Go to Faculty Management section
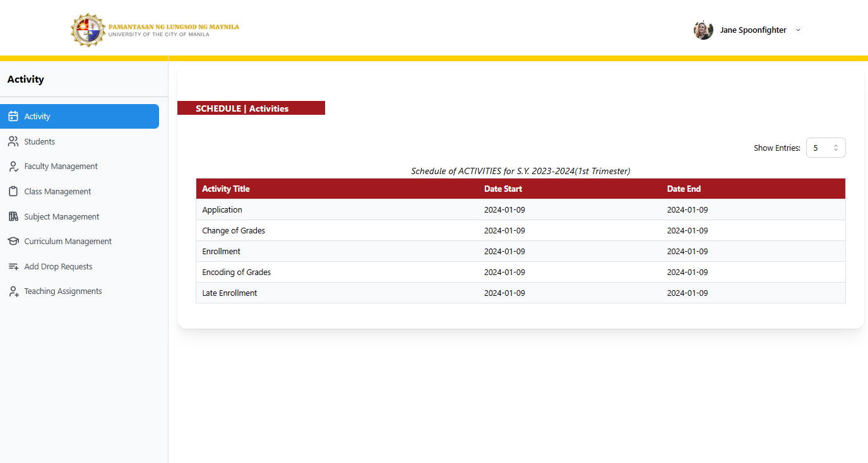The width and height of the screenshot is (868, 463). [x=61, y=167]
